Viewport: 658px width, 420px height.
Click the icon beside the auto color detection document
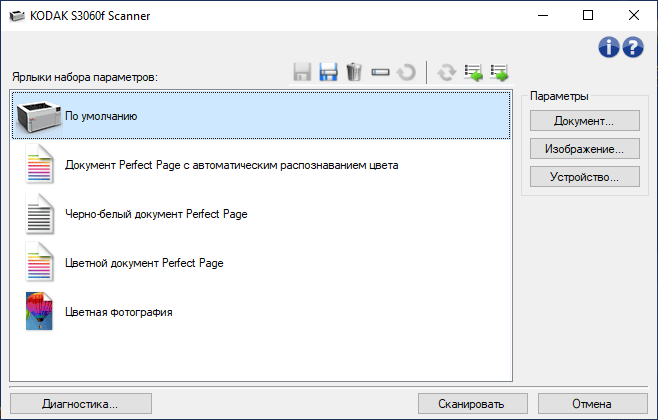coord(39,164)
